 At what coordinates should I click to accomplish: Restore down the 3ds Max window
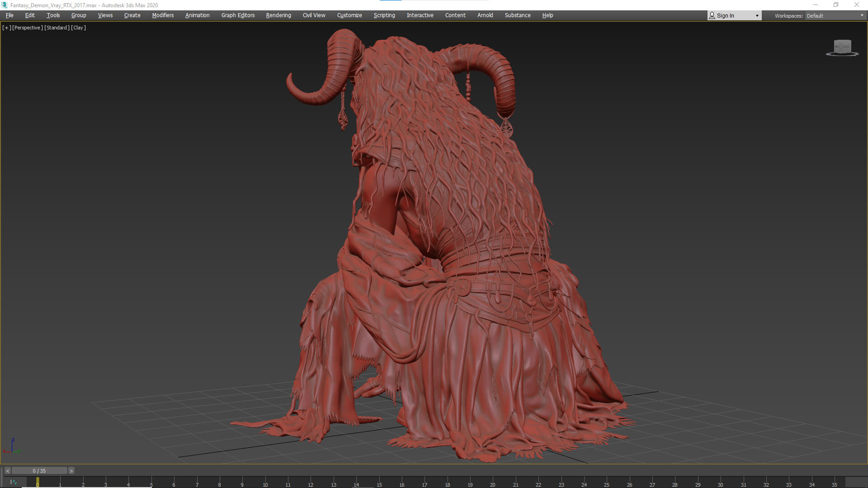pyautogui.click(x=836, y=5)
